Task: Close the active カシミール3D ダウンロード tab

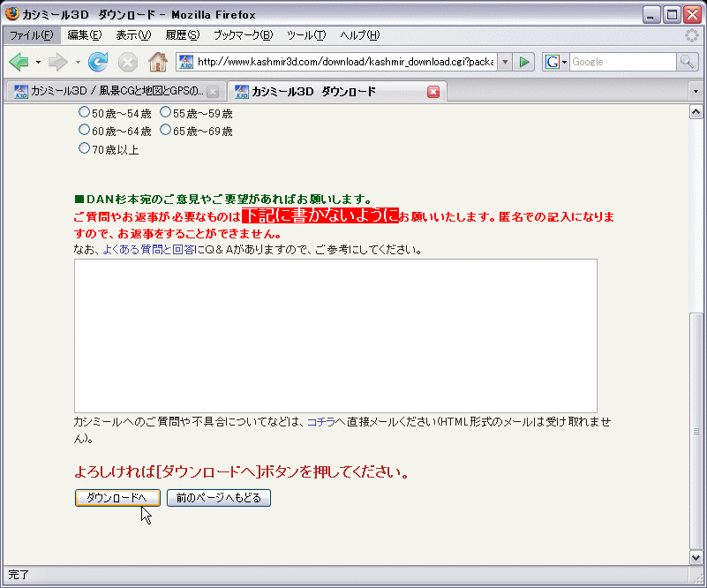Action: point(433,92)
